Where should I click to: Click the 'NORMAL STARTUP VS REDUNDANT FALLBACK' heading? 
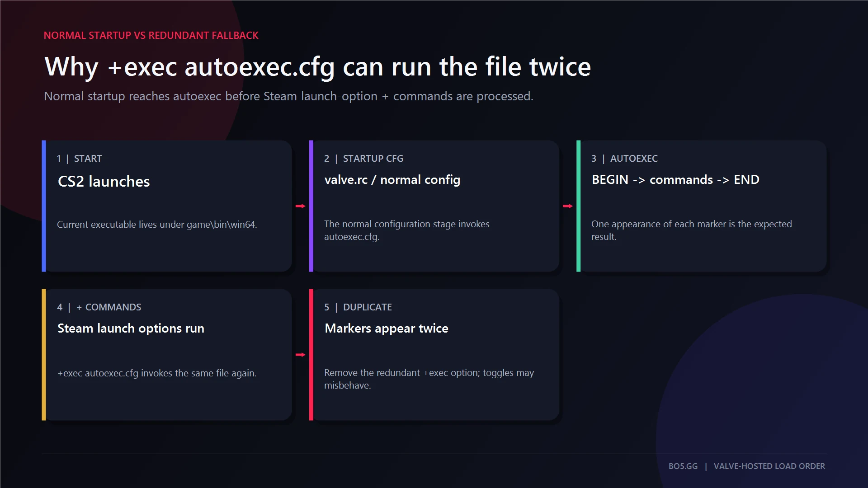pos(151,35)
